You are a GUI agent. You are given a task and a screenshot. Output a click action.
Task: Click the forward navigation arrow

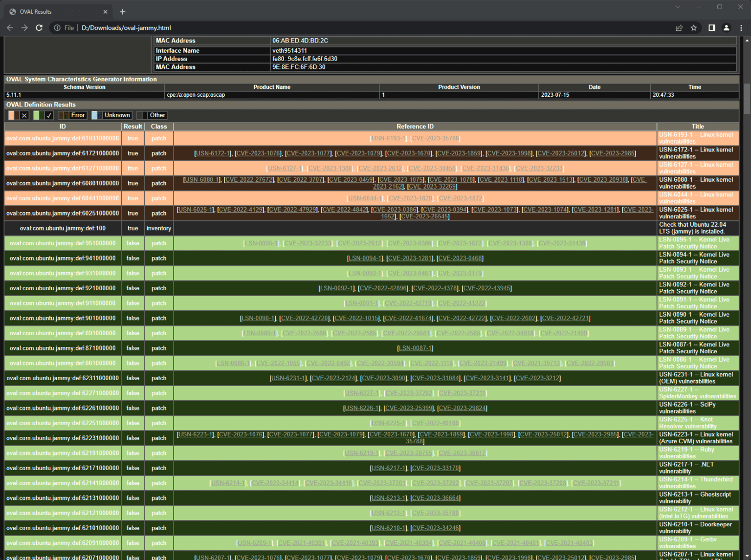click(24, 28)
